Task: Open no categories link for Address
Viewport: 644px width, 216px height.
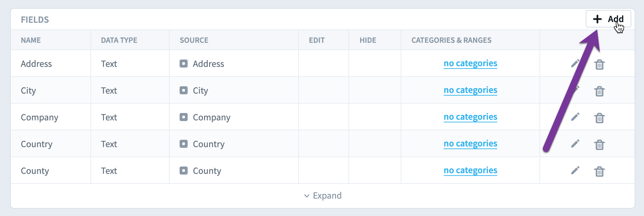Action: [470, 63]
